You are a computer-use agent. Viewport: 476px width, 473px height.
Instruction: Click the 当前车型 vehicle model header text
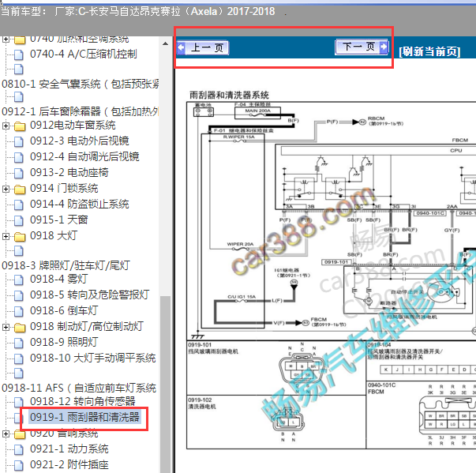pyautogui.click(x=137, y=12)
